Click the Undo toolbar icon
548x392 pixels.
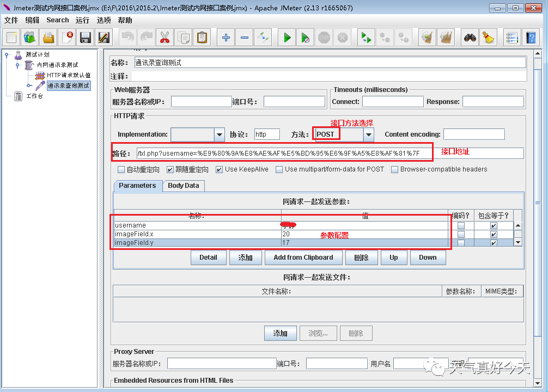(x=127, y=38)
